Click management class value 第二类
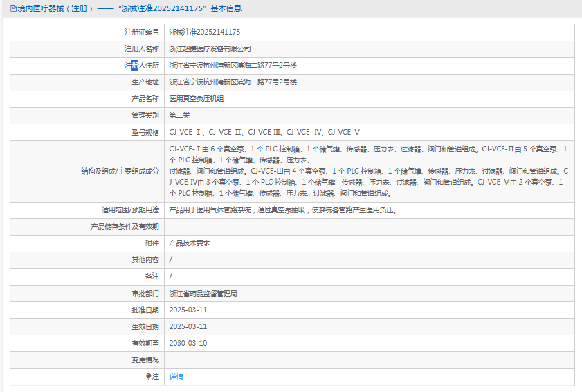582x392 pixels. point(179,115)
